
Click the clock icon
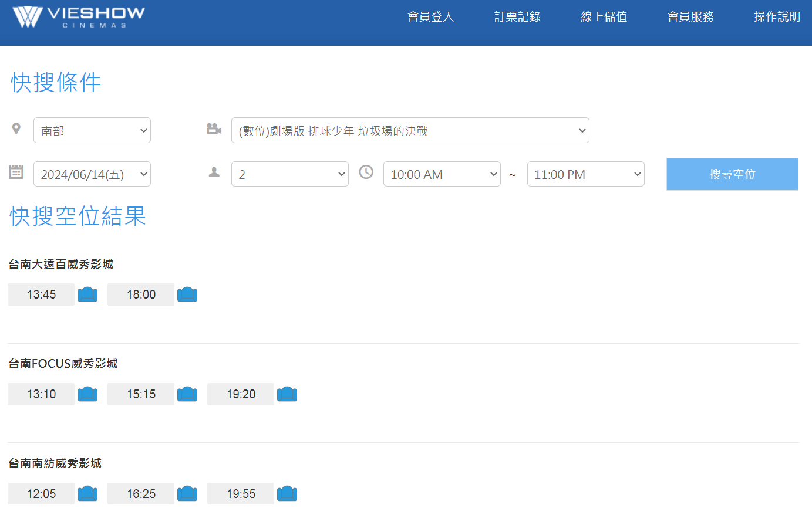click(x=366, y=172)
